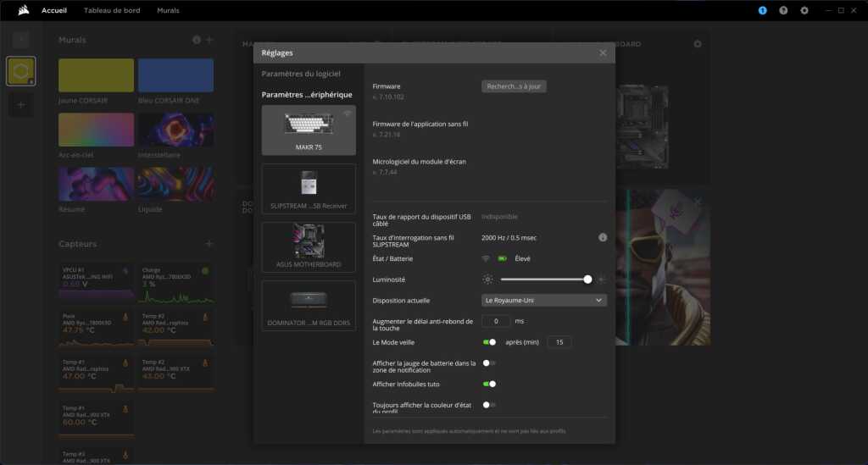Click the green indicator on the Charge sensor

tap(205, 270)
